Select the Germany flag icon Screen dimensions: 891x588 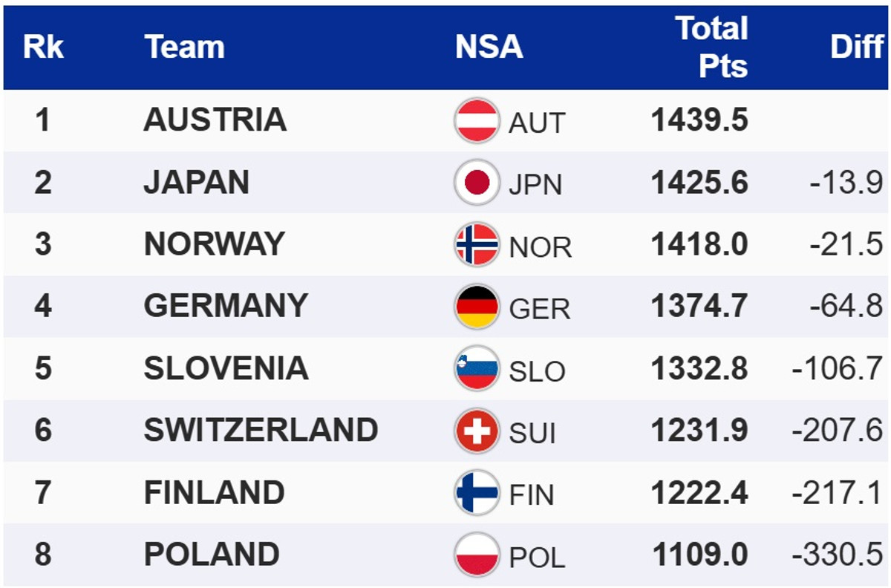[477, 307]
